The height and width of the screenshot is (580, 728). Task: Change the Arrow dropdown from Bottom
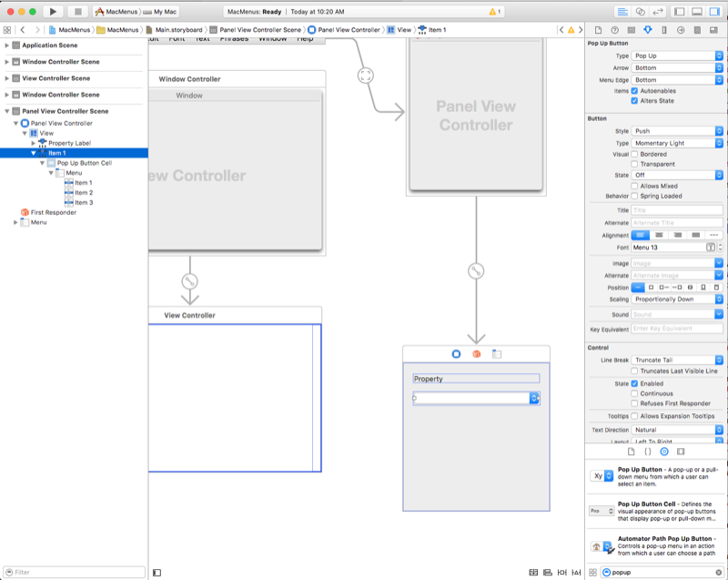pos(677,67)
